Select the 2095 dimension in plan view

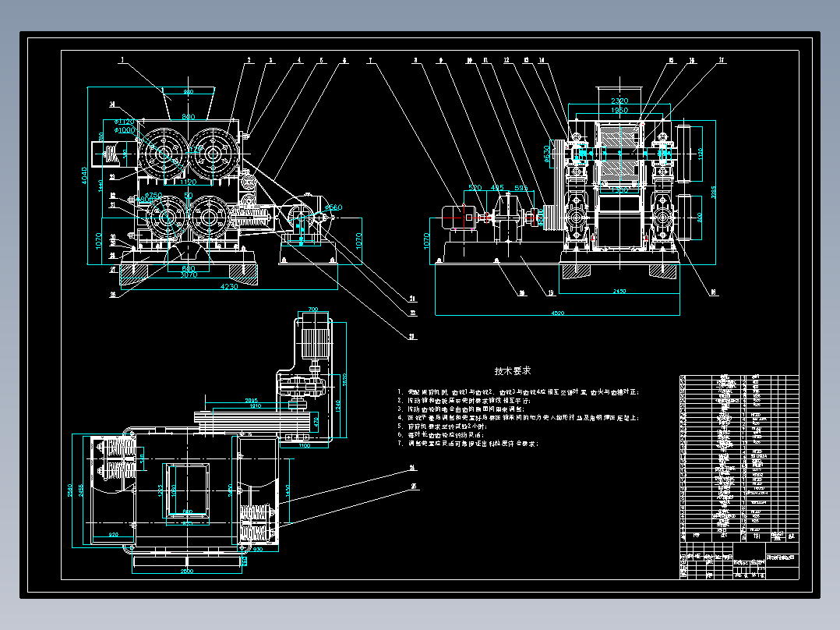tap(251, 401)
